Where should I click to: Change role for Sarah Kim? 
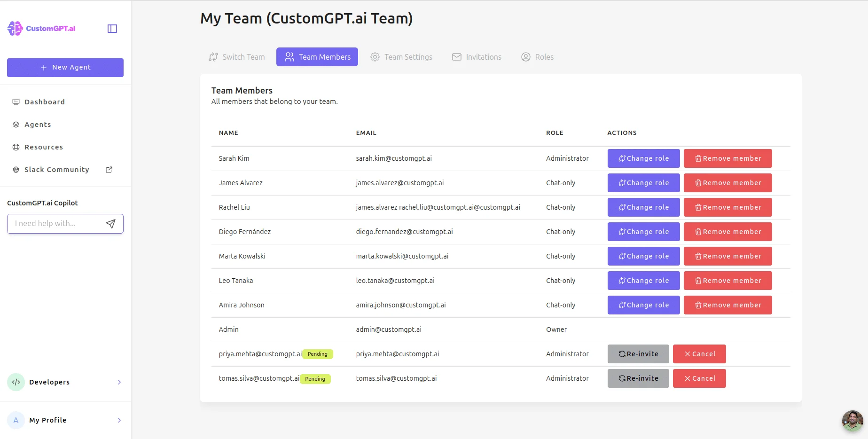(644, 158)
